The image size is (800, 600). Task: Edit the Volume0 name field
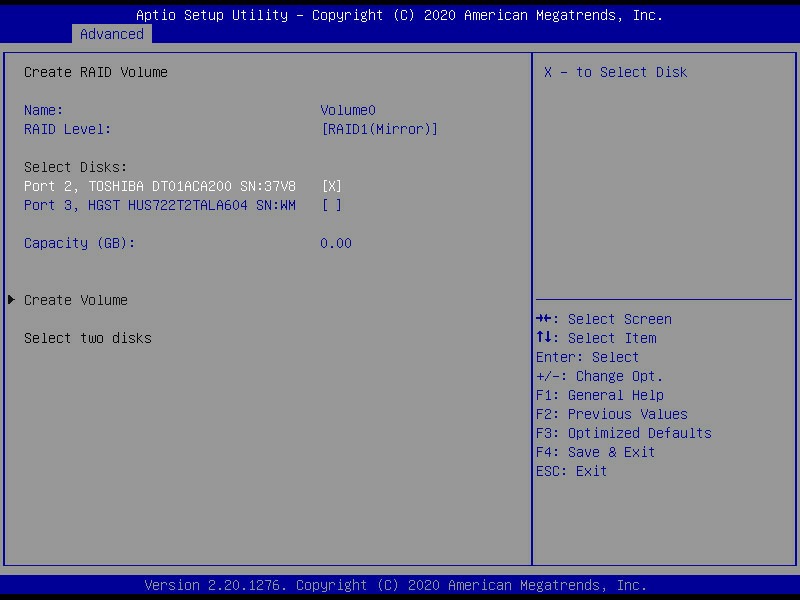click(348, 110)
